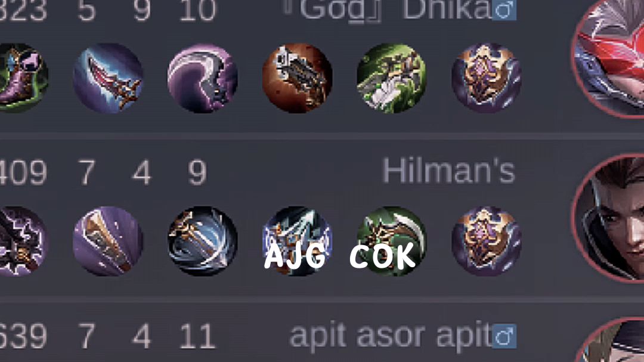Viewport: 644px width, 362px height.
Task: Select the red serrated blade item
Action: (108, 78)
